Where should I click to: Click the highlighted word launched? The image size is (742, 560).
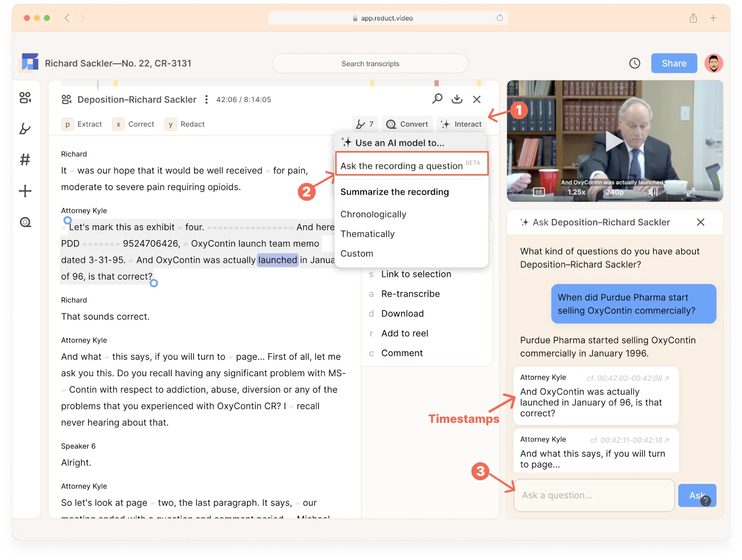coord(277,260)
